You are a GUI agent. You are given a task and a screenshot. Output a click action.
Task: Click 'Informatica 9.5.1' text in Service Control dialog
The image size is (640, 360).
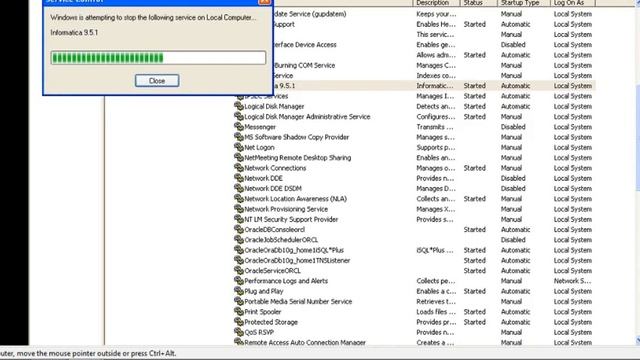coord(74,33)
